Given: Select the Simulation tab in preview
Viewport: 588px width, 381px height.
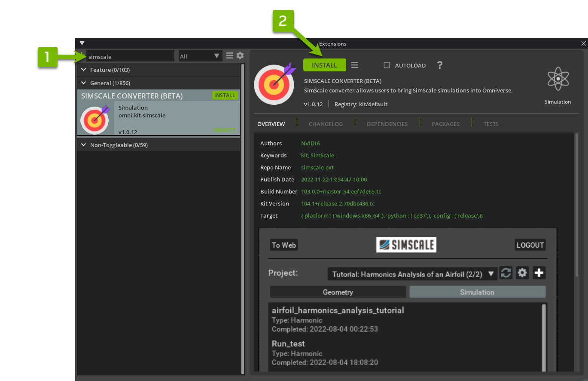Looking at the screenshot, I should [x=477, y=292].
